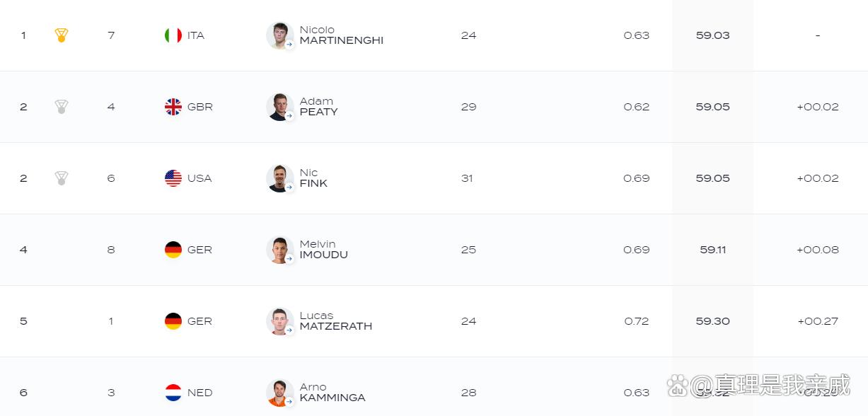Click the silver medal icon beside Adam Peaty's row
Viewport: 868px width, 416px height.
(62, 107)
